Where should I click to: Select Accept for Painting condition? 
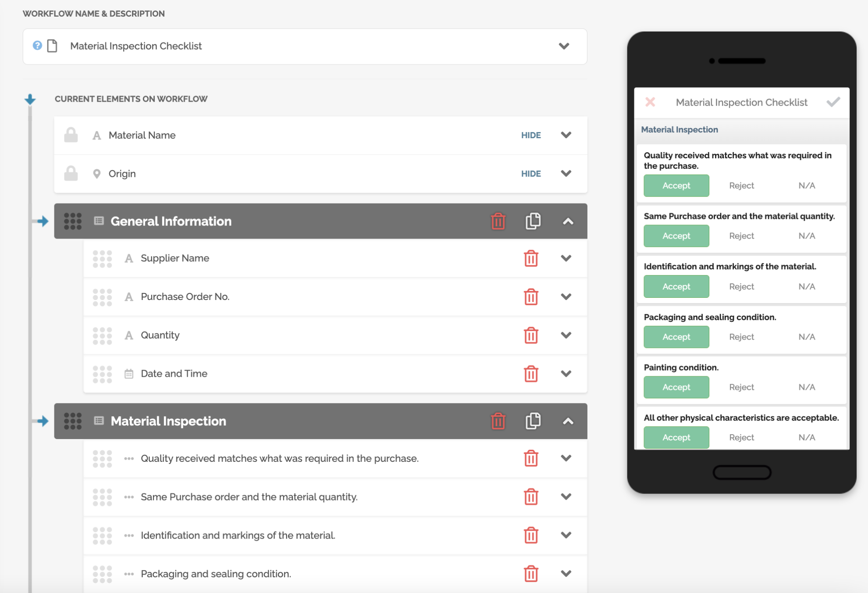(x=676, y=387)
